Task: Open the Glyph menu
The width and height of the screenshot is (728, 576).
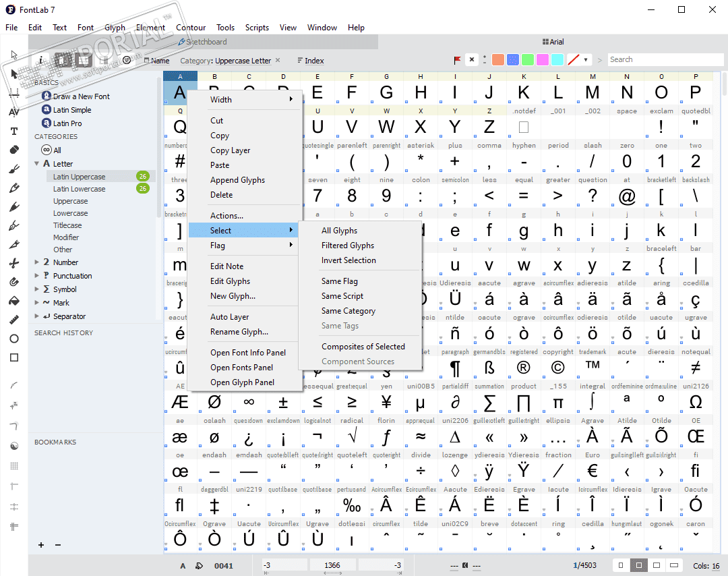Action: (115, 28)
